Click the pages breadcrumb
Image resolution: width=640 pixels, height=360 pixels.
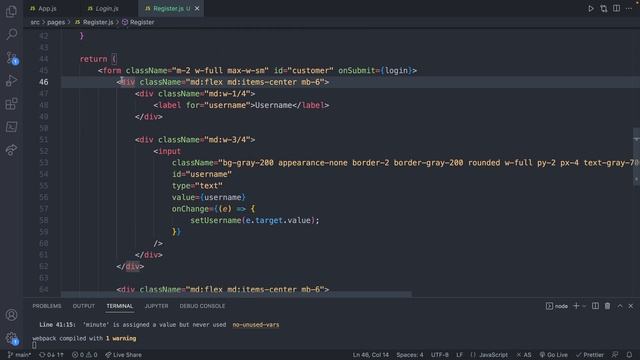click(x=56, y=22)
